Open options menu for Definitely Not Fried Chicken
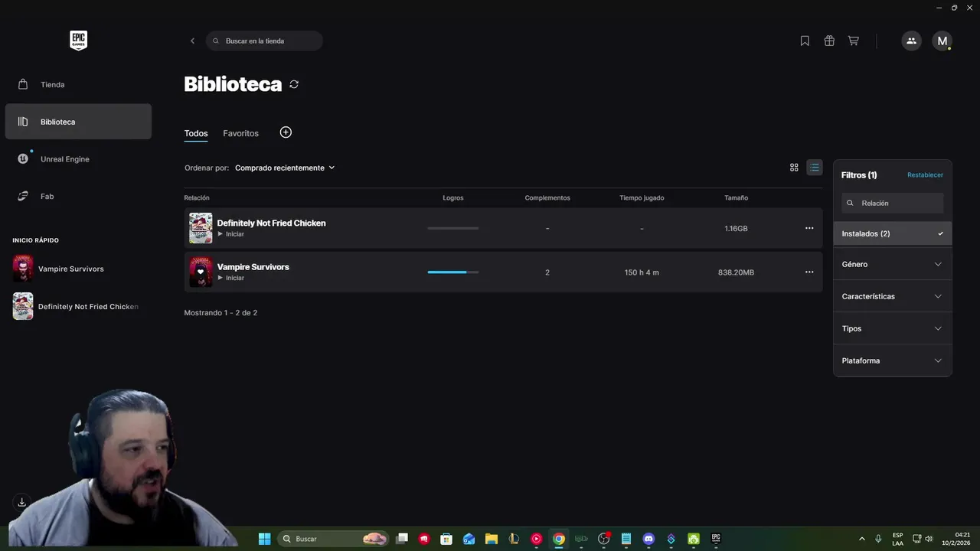980x551 pixels. [x=809, y=228]
